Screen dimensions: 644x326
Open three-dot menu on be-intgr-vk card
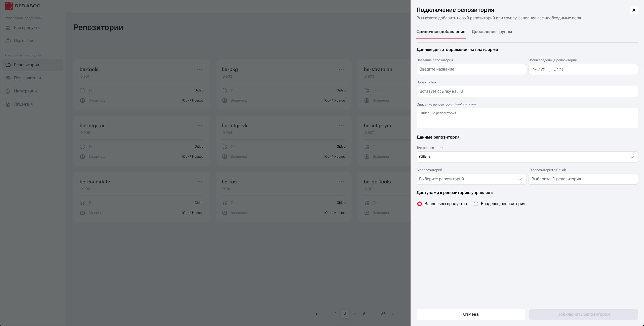(x=341, y=126)
